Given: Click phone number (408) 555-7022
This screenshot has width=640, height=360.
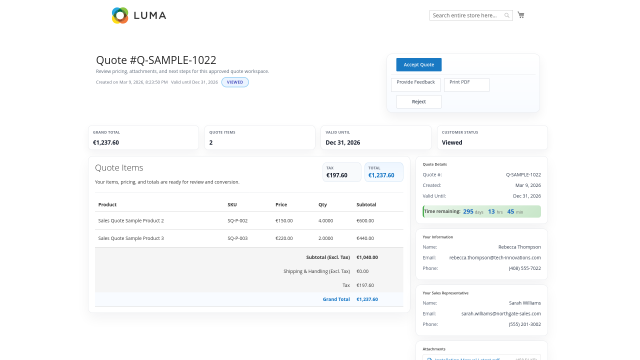Looking at the screenshot, I should click(x=525, y=269).
